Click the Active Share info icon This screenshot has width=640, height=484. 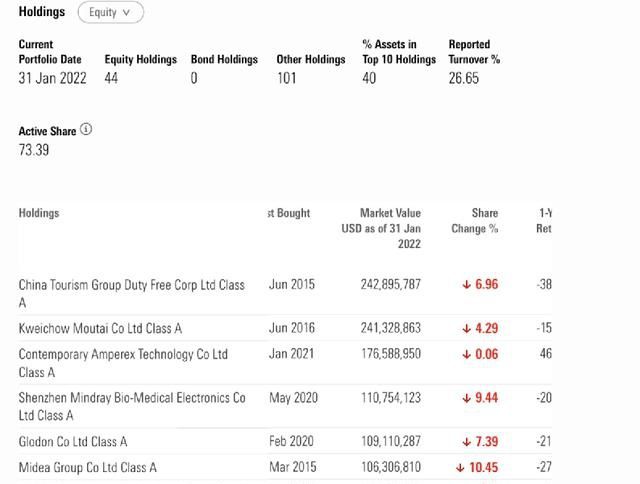click(x=86, y=129)
